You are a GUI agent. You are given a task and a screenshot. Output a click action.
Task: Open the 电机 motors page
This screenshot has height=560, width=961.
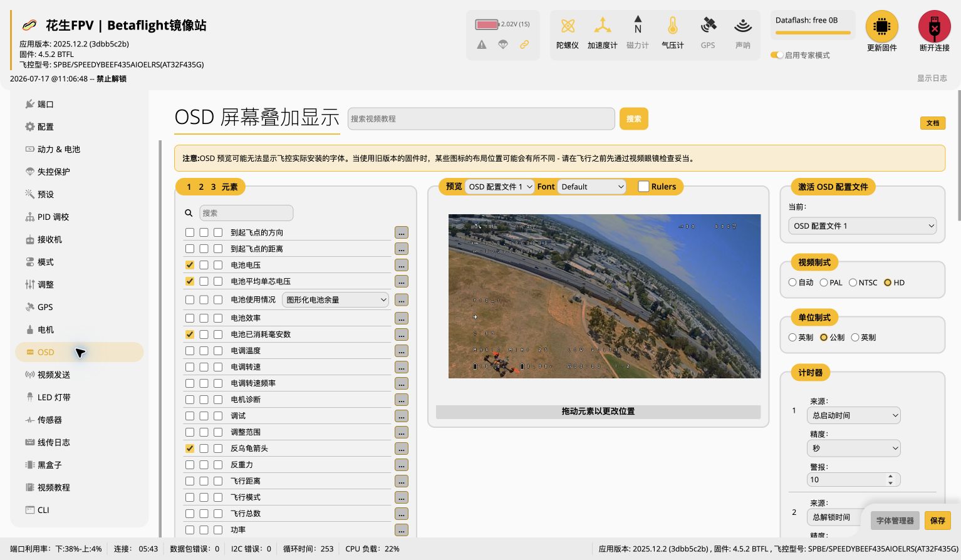pyautogui.click(x=80, y=329)
